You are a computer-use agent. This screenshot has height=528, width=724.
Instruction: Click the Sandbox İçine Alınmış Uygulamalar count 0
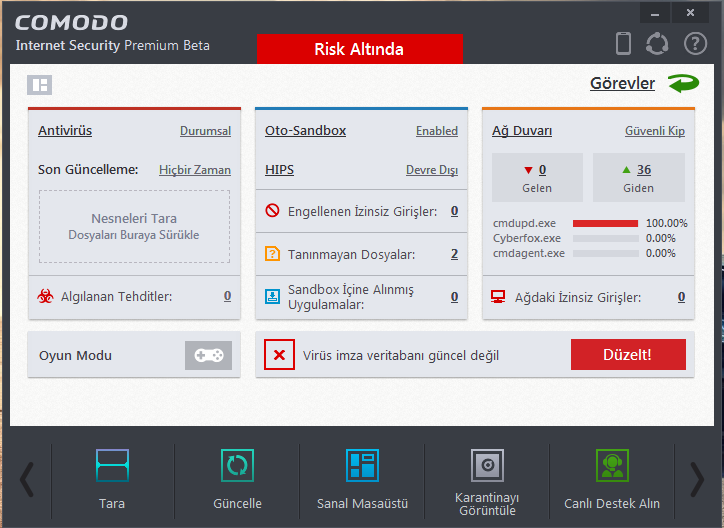click(x=454, y=297)
